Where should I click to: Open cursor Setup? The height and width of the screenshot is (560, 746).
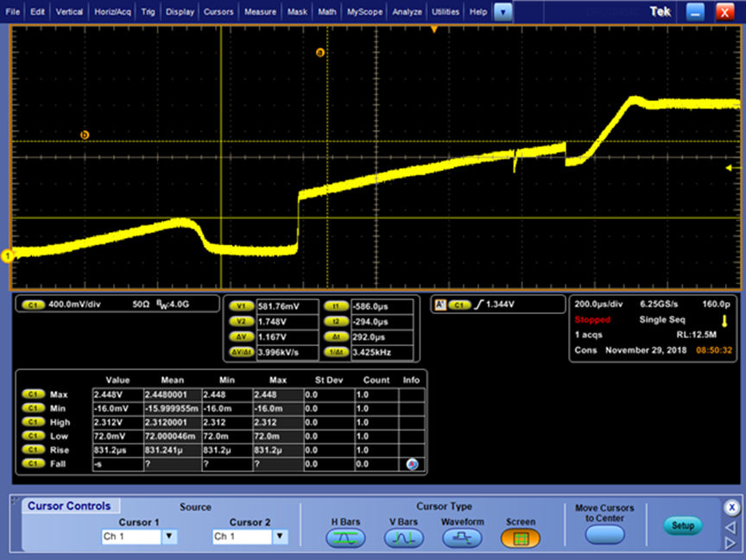(683, 525)
